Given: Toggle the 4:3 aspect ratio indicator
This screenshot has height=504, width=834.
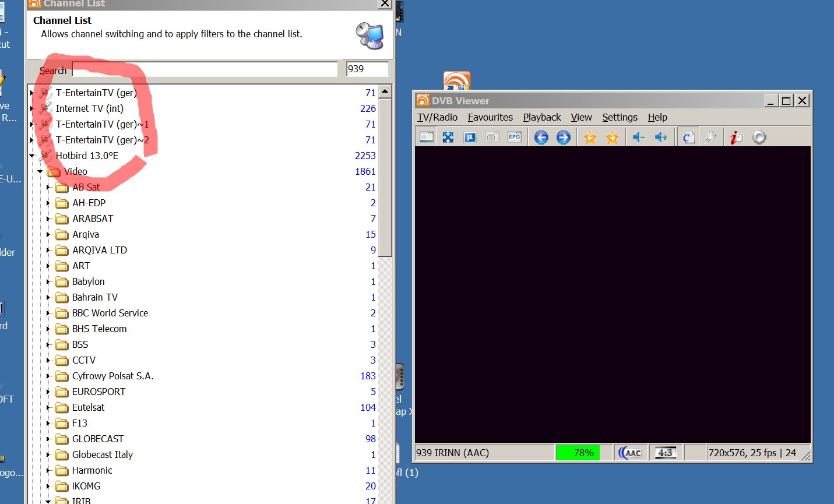Looking at the screenshot, I should coord(665,453).
